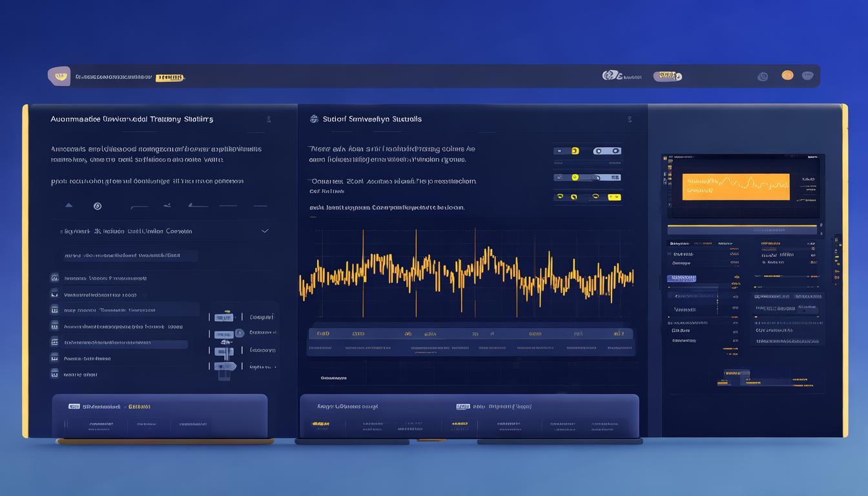Adjust the second slider with round knob
Image resolution: width=868 pixels, height=496 pixels.
(x=239, y=333)
